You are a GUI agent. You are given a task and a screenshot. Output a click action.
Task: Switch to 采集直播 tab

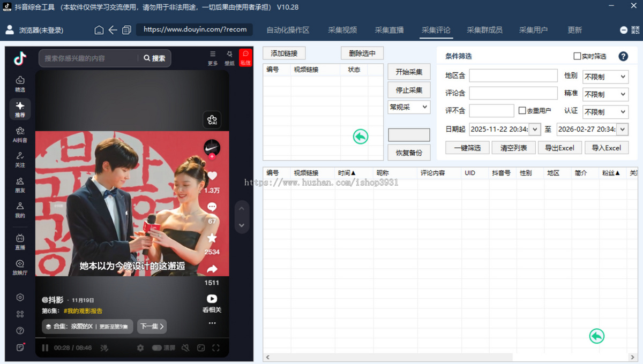click(390, 30)
